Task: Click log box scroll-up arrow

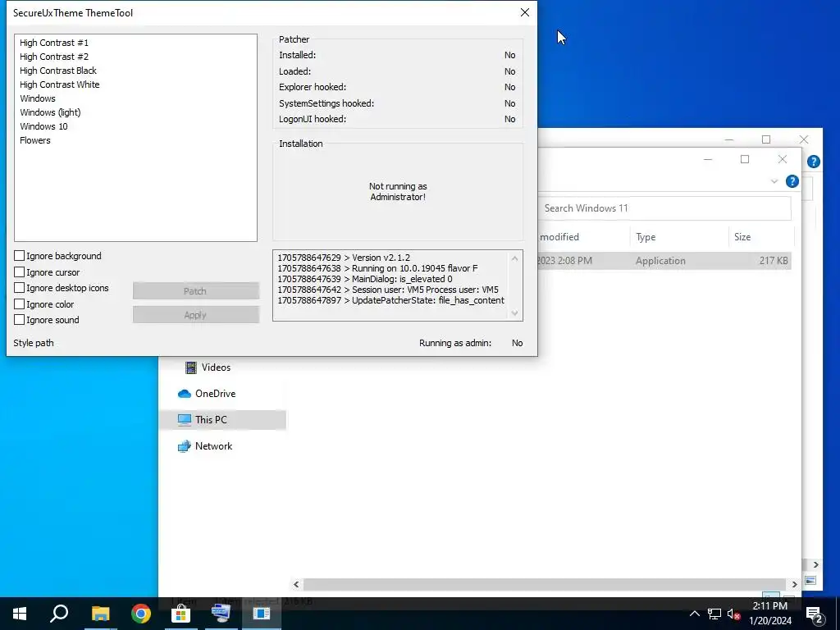Action: click(515, 258)
